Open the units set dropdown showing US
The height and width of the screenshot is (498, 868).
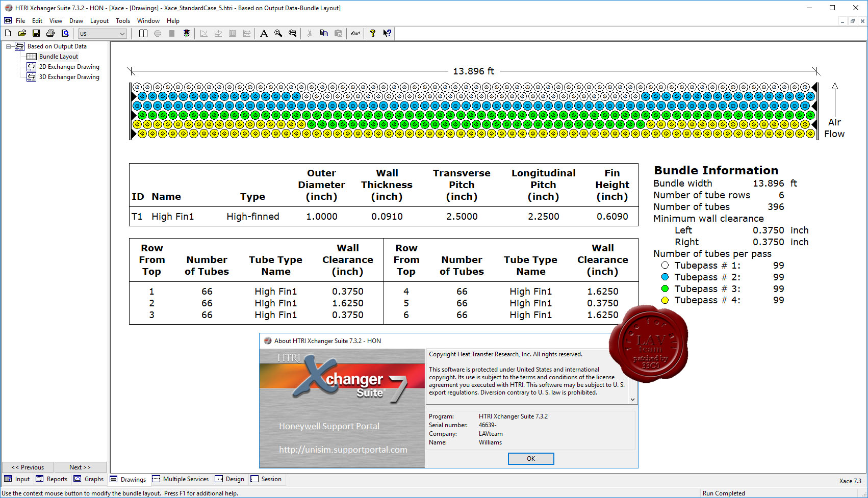click(x=103, y=34)
